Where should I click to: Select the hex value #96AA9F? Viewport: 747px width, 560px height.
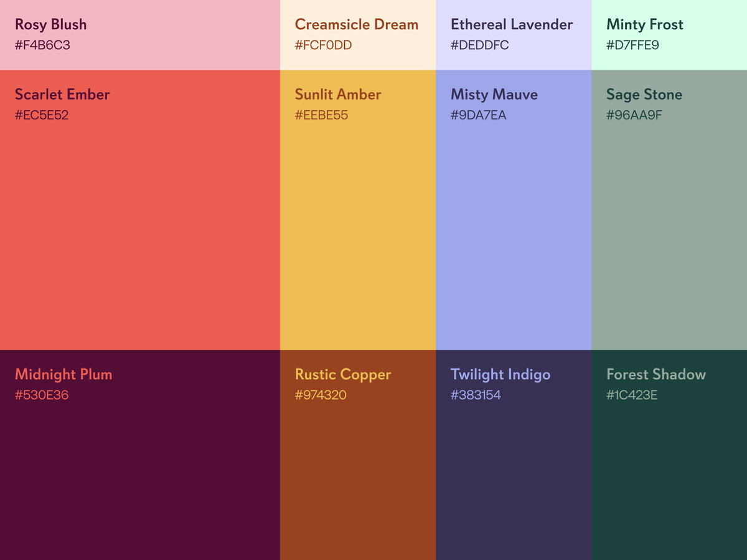[634, 114]
